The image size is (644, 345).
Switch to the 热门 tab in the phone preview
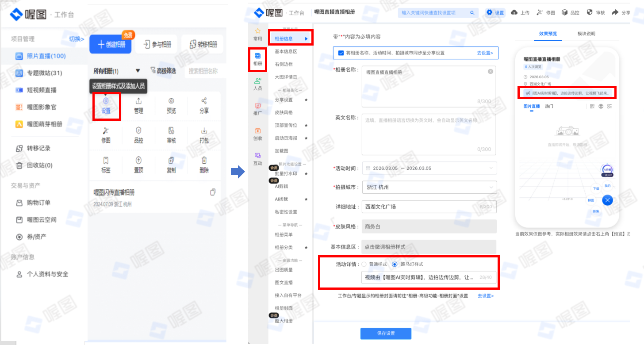(x=549, y=106)
